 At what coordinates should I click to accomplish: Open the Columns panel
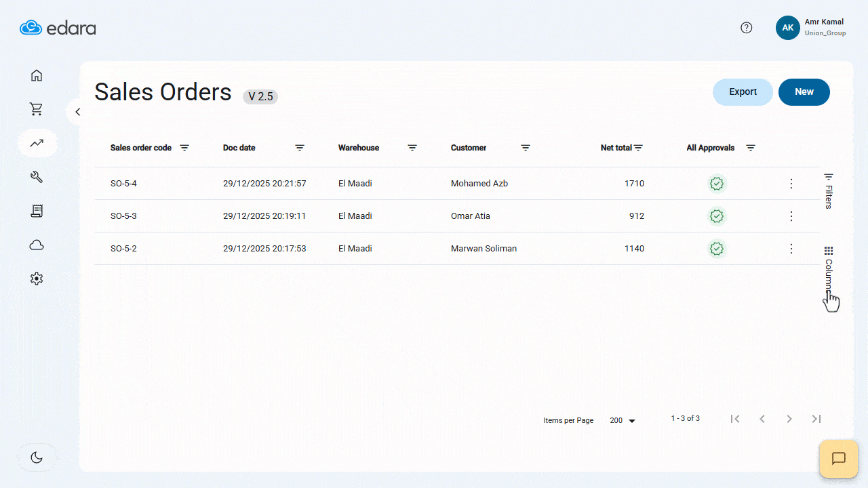828,264
